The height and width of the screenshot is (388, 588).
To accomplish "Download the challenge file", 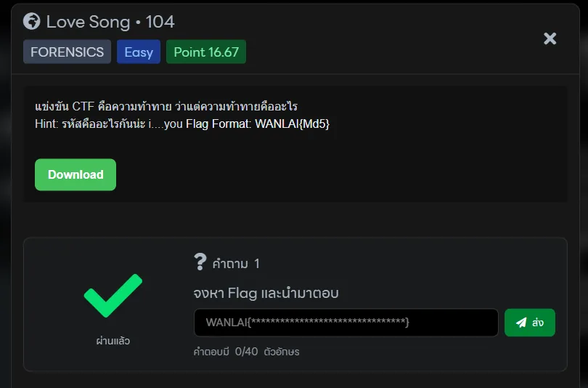I will (x=75, y=174).
